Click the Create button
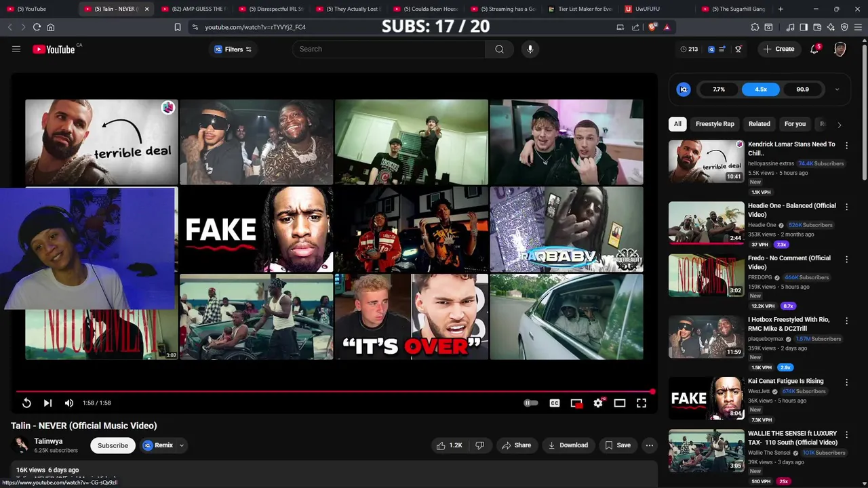The height and width of the screenshot is (488, 868). point(778,49)
